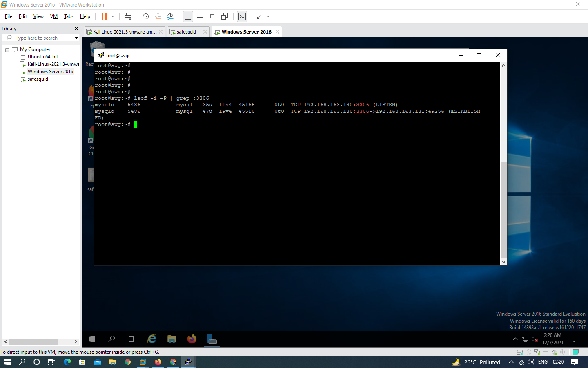Viewport: 588px width, 368px height.
Task: Open File Explorer in guest taskbar
Action: 172,339
